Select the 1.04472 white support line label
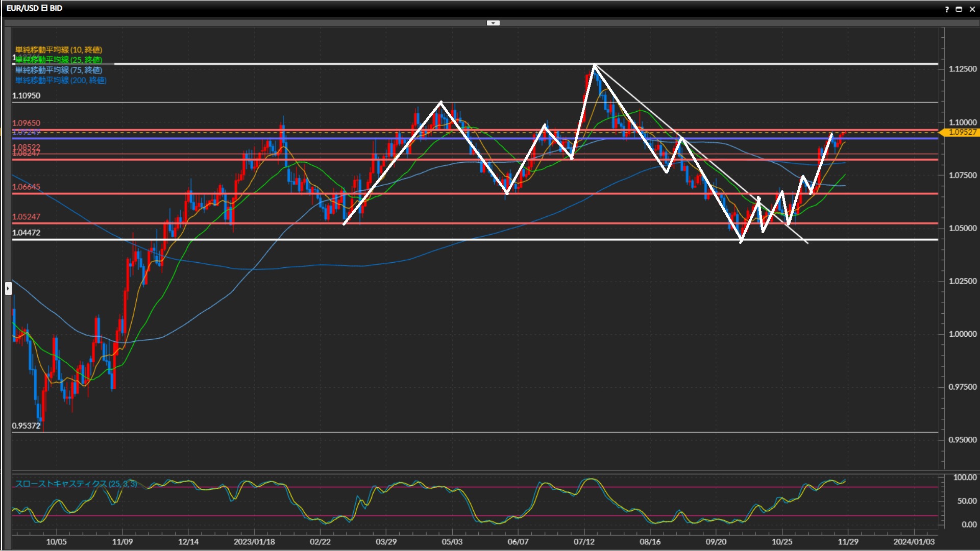980x551 pixels. (x=26, y=233)
